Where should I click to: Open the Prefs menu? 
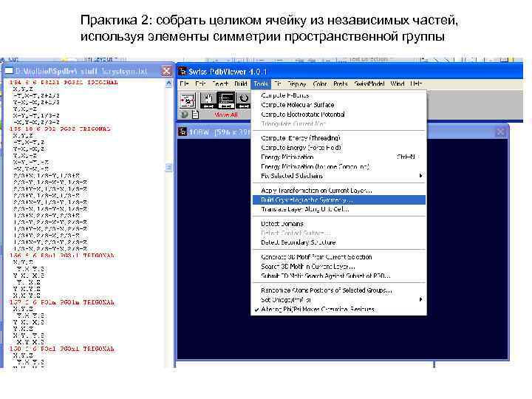tap(341, 83)
